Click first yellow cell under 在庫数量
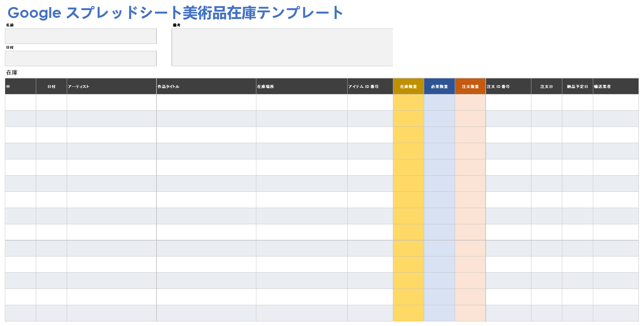The height and width of the screenshot is (326, 644). (409, 102)
